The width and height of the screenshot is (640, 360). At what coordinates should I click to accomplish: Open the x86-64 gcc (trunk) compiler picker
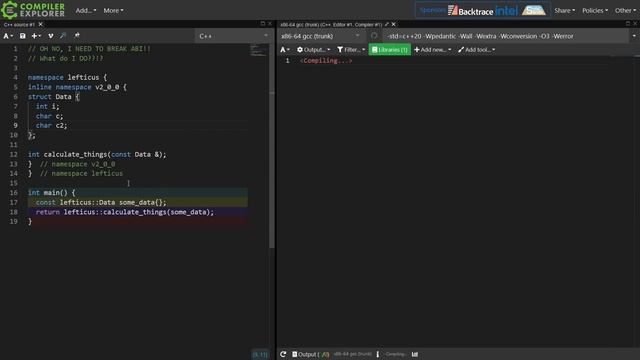click(x=320, y=36)
